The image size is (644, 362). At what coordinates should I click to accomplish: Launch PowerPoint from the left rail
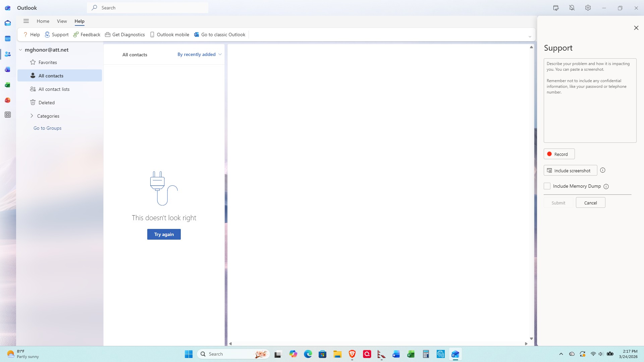[x=8, y=100]
